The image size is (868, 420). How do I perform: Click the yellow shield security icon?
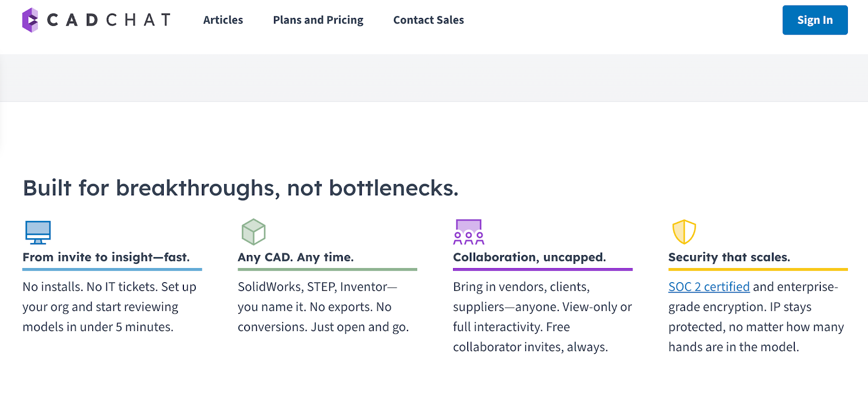[x=684, y=232]
